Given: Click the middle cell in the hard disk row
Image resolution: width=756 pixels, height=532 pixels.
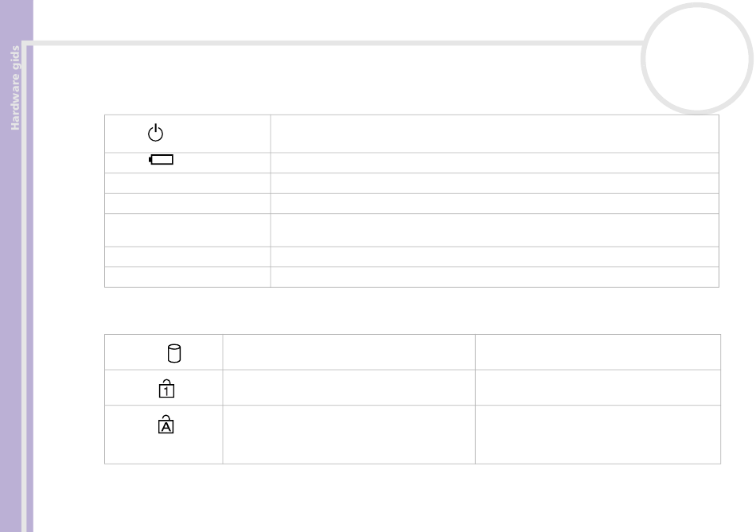Looking at the screenshot, I should pyautogui.click(x=349, y=352).
